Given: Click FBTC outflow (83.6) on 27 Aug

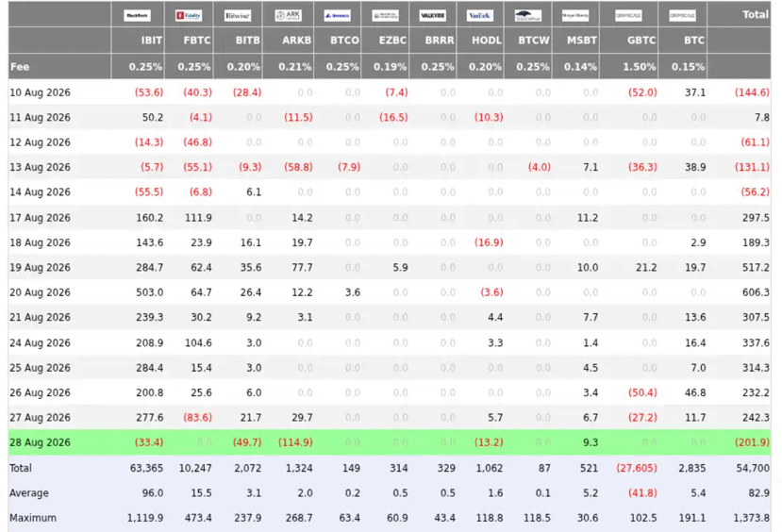Looking at the screenshot, I should [197, 418].
